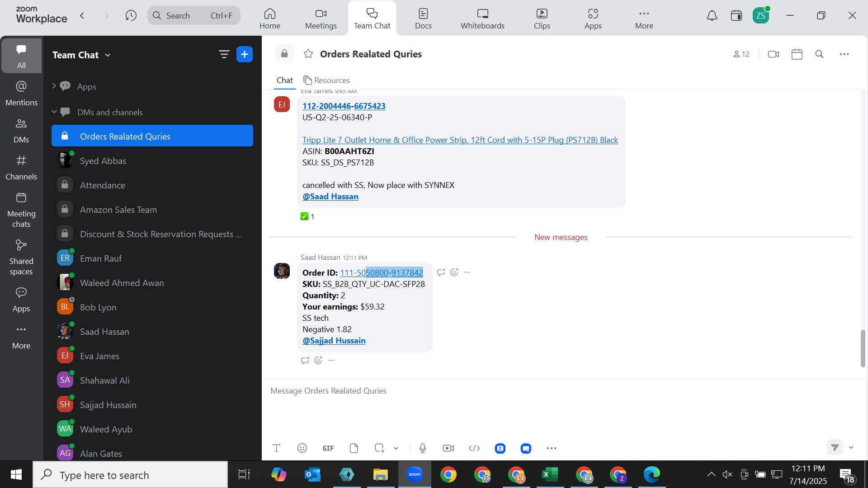
Task: Open Channels in the left sidebar
Action: (21, 168)
